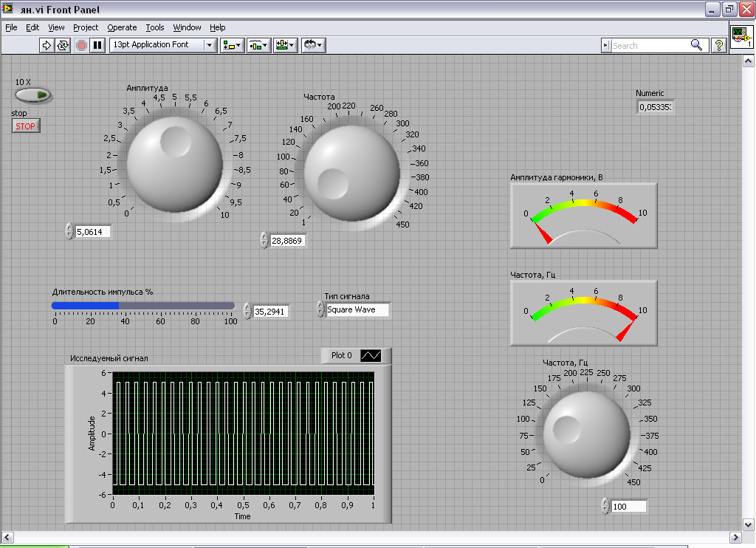The width and height of the screenshot is (756, 548).
Task: Click the Частота value stepper beside 28,8869
Action: (264, 241)
